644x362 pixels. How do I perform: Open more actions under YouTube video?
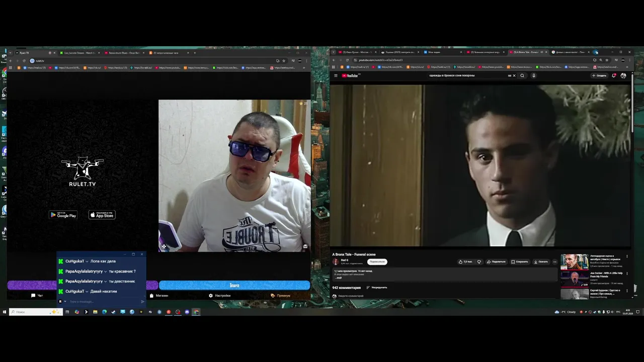pyautogui.click(x=555, y=261)
